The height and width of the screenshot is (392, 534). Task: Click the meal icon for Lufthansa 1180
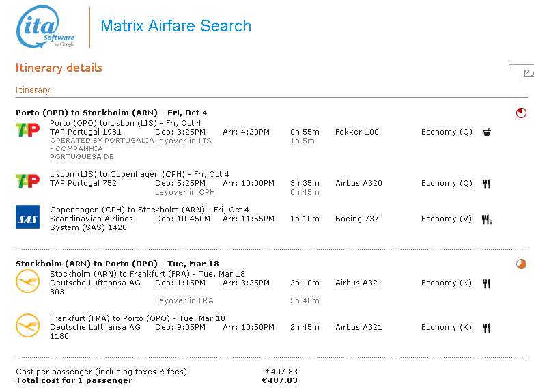(x=487, y=328)
